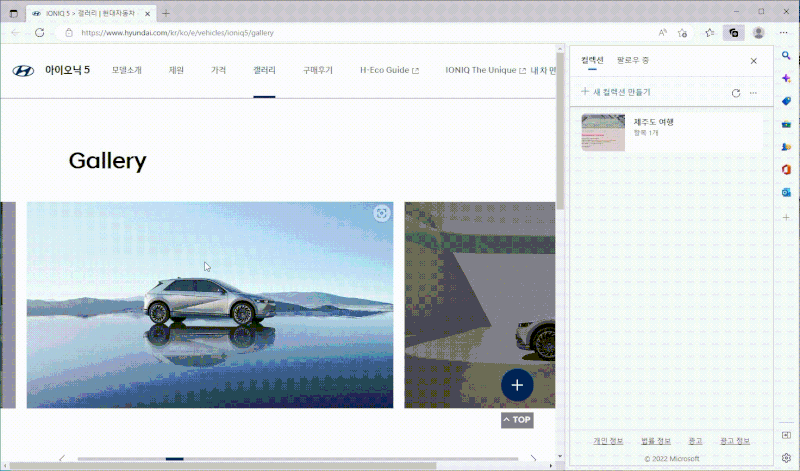Open the IONIQ The Unique external link
This screenshot has height=471, width=800.
[485, 70]
